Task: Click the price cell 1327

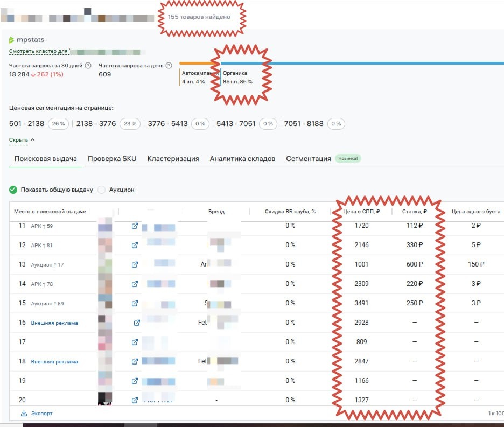Action: point(361,400)
